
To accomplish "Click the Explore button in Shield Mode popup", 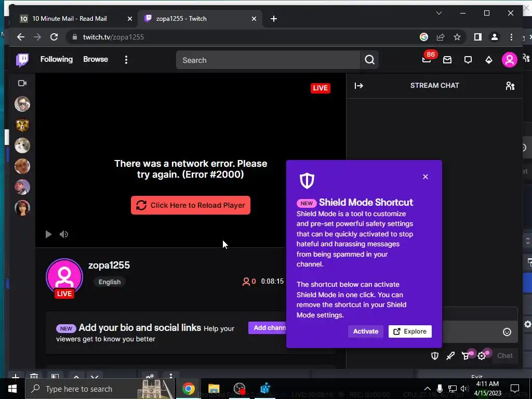I will (x=410, y=331).
